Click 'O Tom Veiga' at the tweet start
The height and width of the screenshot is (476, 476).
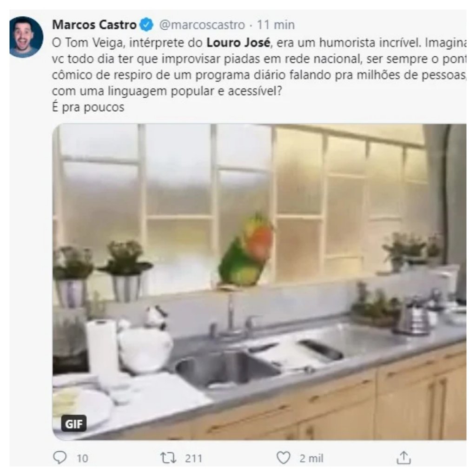(88, 43)
